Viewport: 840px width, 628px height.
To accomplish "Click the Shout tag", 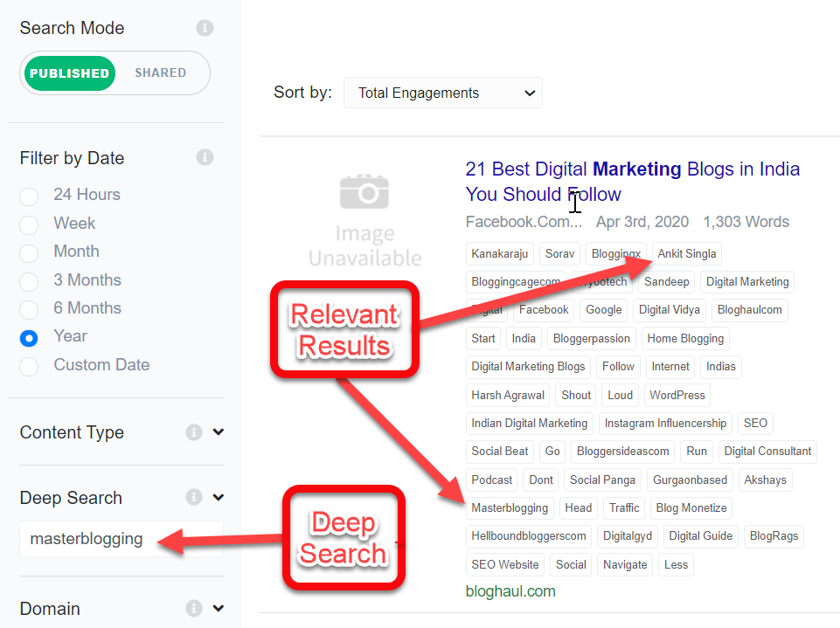I will [x=576, y=395].
